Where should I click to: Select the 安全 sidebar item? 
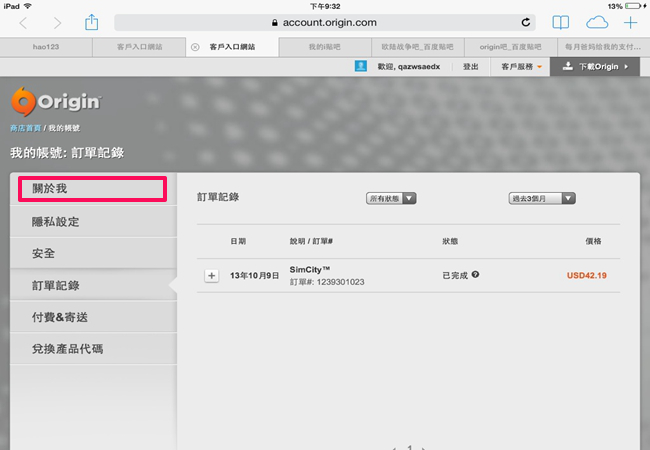[93, 253]
